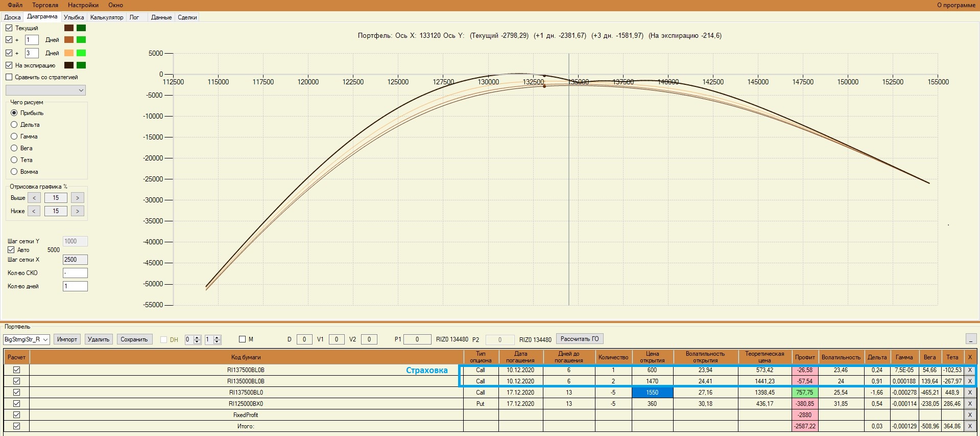Screen dimensions: 980x436
Task: Uncheck the На экспирацию checkbox
Action: click(9, 65)
